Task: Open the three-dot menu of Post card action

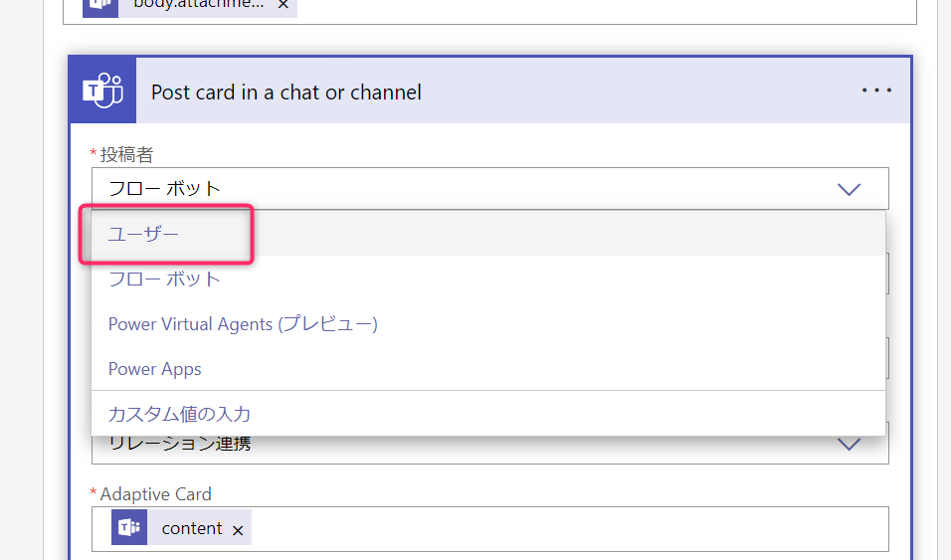Action: 876,91
